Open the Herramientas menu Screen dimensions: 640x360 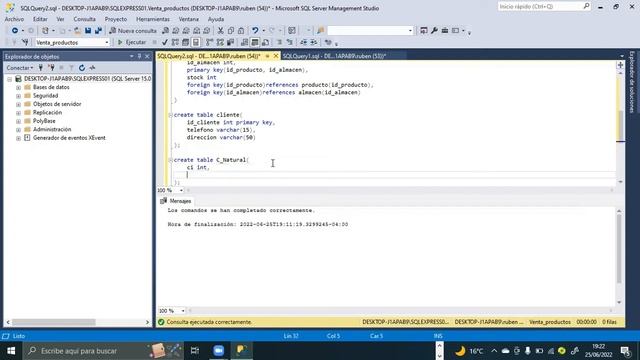(x=153, y=19)
